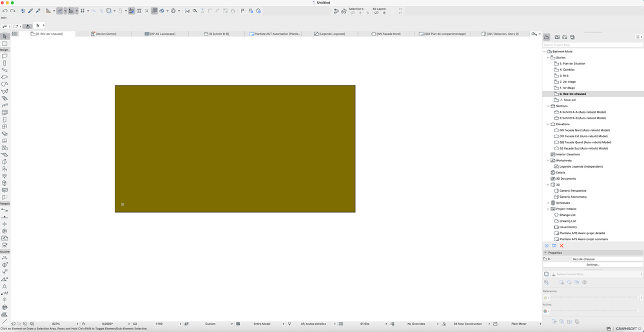Select the Label tool (A1 icon)

tap(5, 293)
